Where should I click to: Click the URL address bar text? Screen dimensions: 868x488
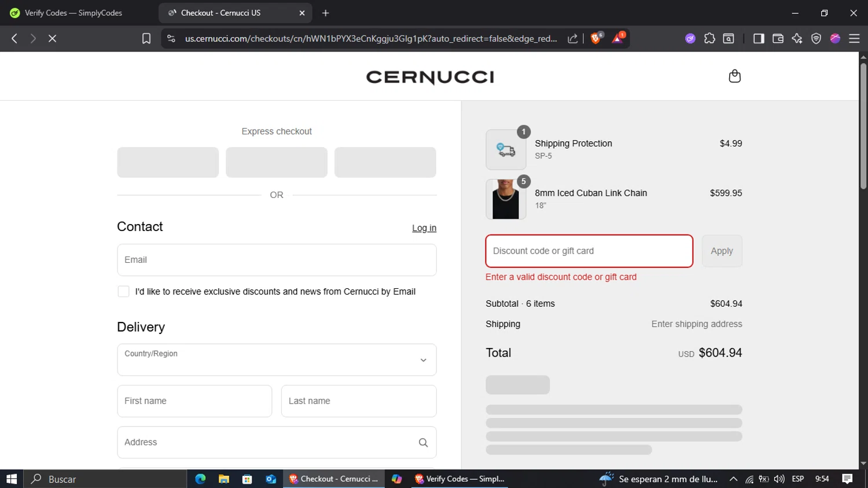coord(371,38)
